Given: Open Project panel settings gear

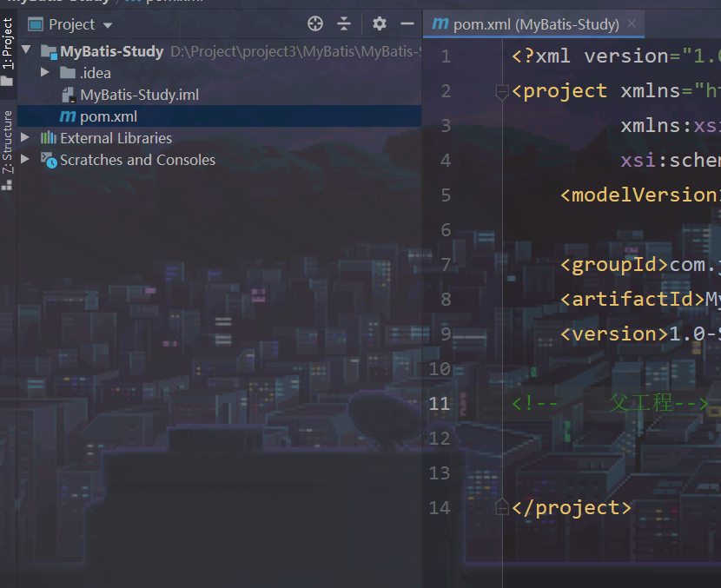Looking at the screenshot, I should pos(380,24).
